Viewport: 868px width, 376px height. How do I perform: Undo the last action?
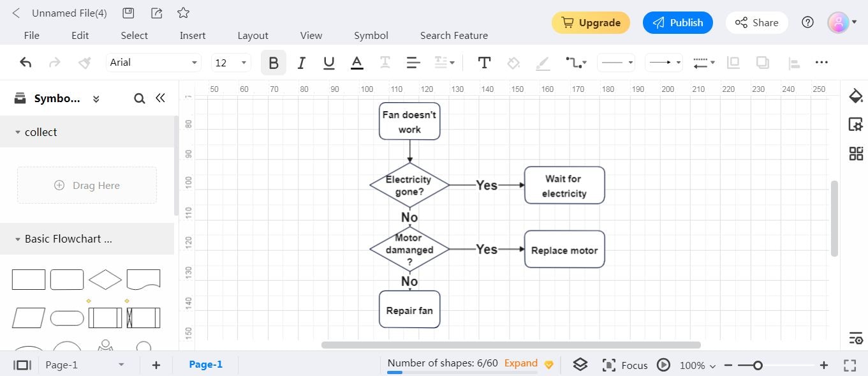(26, 63)
